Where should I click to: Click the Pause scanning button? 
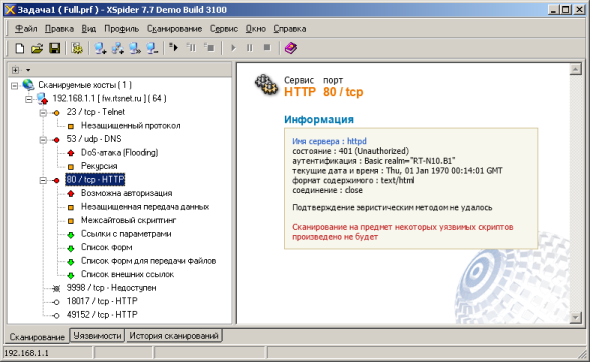(x=250, y=48)
